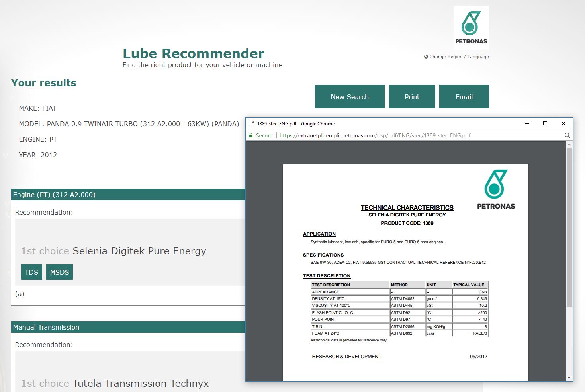Click the 'Your results' heading

[x=44, y=83]
